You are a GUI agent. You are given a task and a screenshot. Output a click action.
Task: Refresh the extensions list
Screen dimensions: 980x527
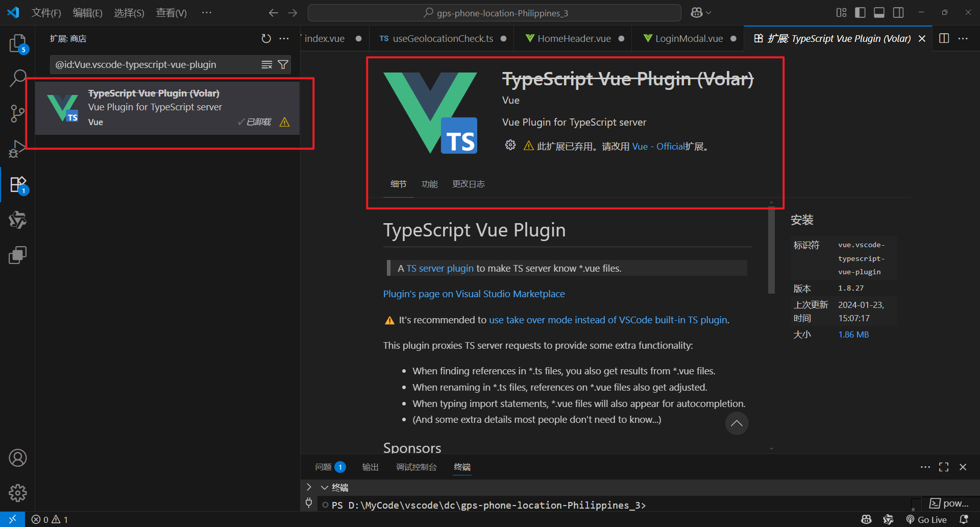coord(266,38)
